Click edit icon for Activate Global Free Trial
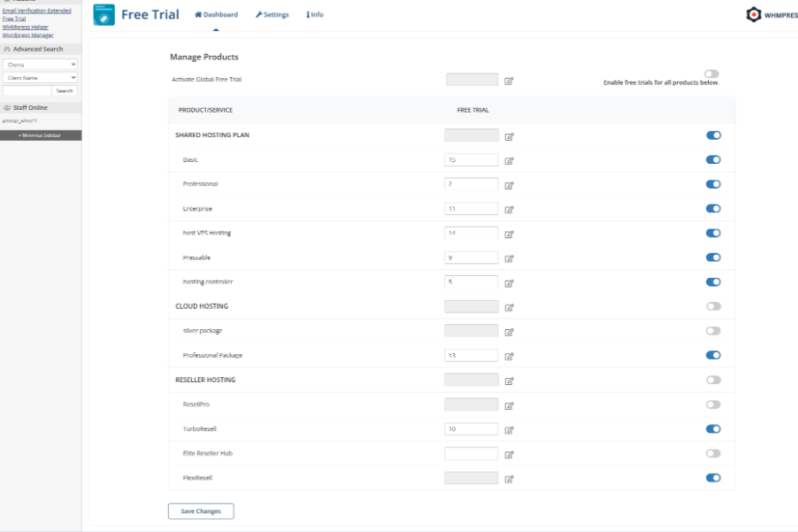The image size is (798, 532). [509, 81]
